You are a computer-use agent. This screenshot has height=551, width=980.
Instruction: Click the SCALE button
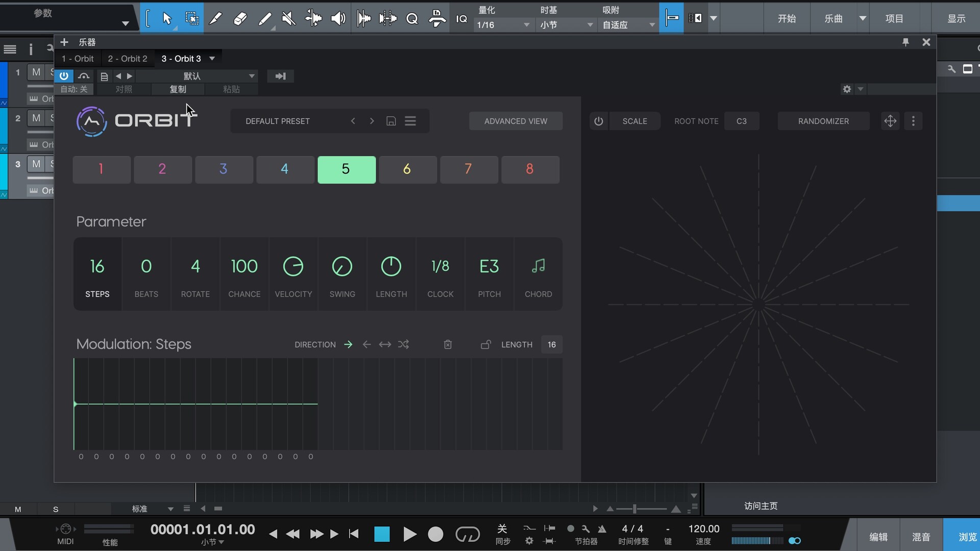pos(634,121)
